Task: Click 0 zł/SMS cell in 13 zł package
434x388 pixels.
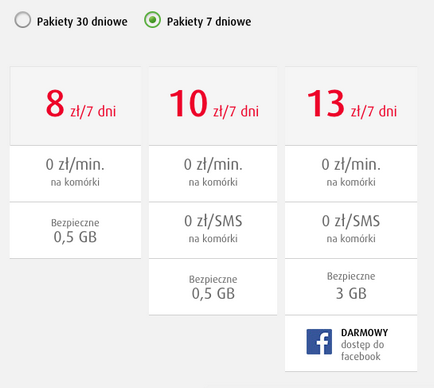Action: [x=351, y=230]
